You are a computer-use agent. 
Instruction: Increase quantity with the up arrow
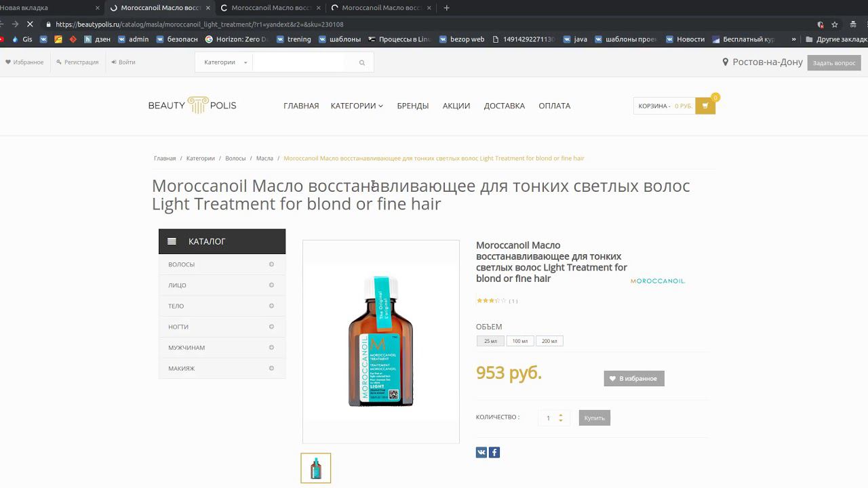[561, 415]
